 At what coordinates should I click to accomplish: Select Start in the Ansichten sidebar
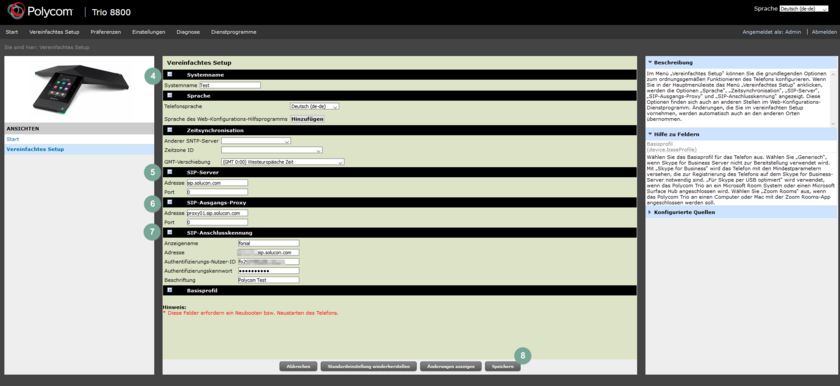[12, 139]
